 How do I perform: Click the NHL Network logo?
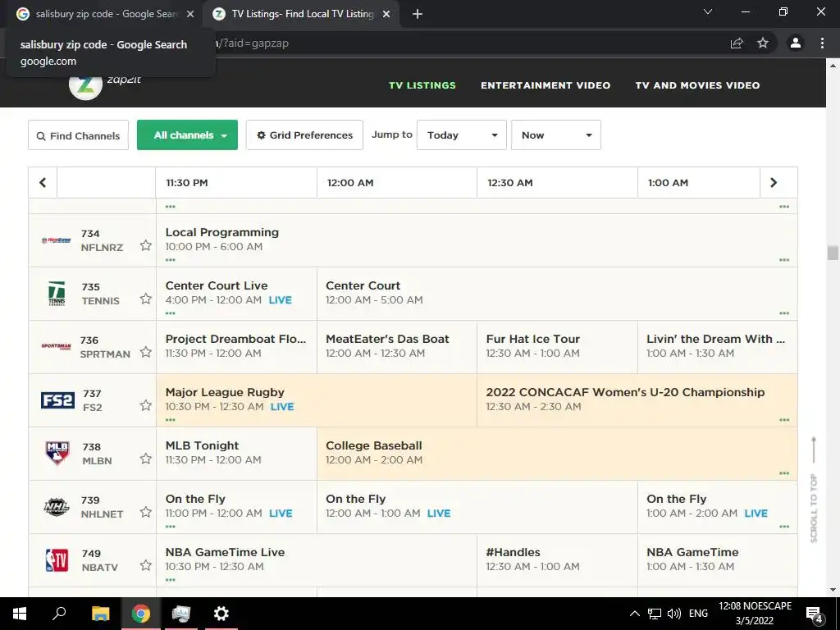click(x=57, y=507)
